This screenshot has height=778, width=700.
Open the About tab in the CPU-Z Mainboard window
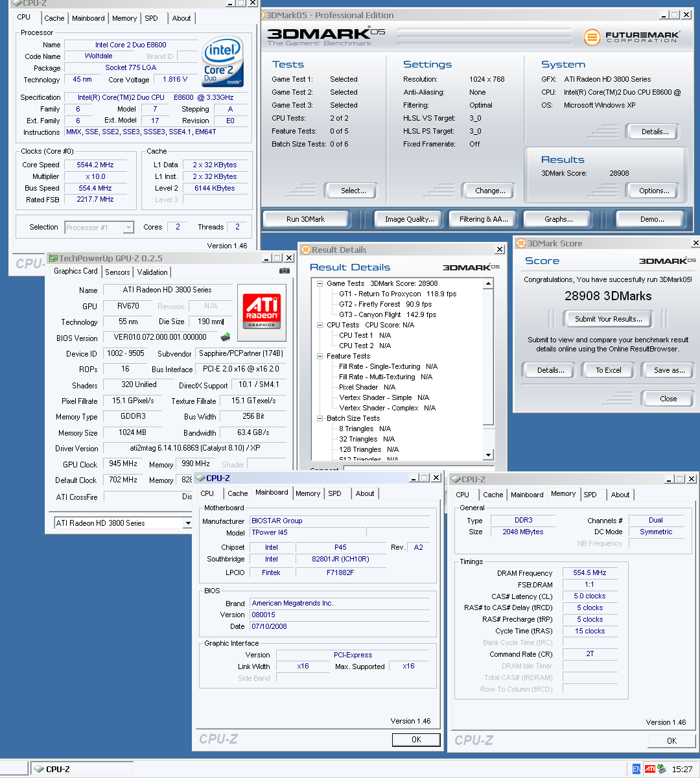pos(365,493)
